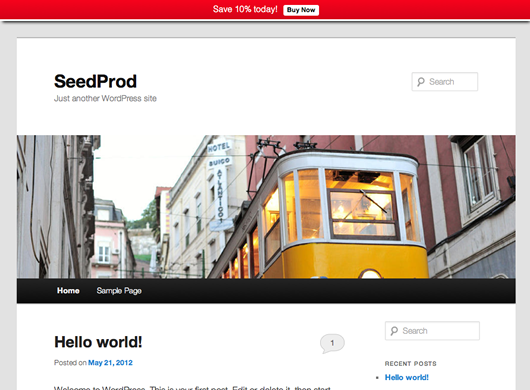Select the Home menu item
Viewport: 530px width, 390px height.
(x=68, y=291)
